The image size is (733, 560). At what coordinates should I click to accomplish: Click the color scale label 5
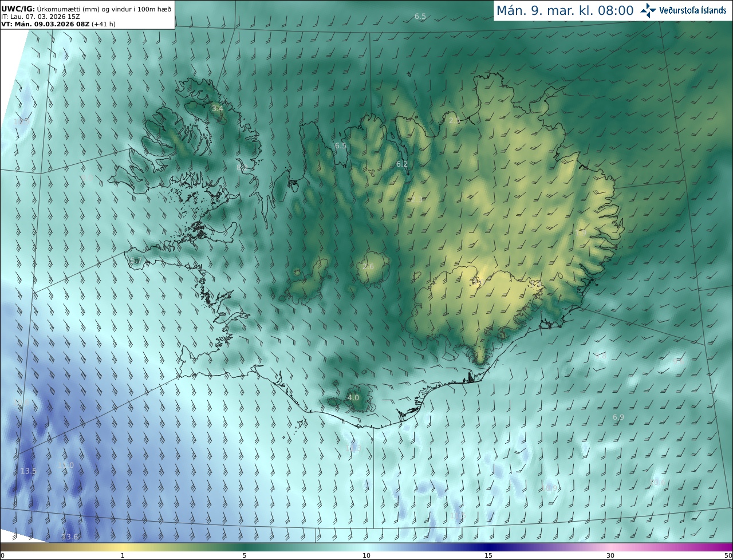(245, 555)
